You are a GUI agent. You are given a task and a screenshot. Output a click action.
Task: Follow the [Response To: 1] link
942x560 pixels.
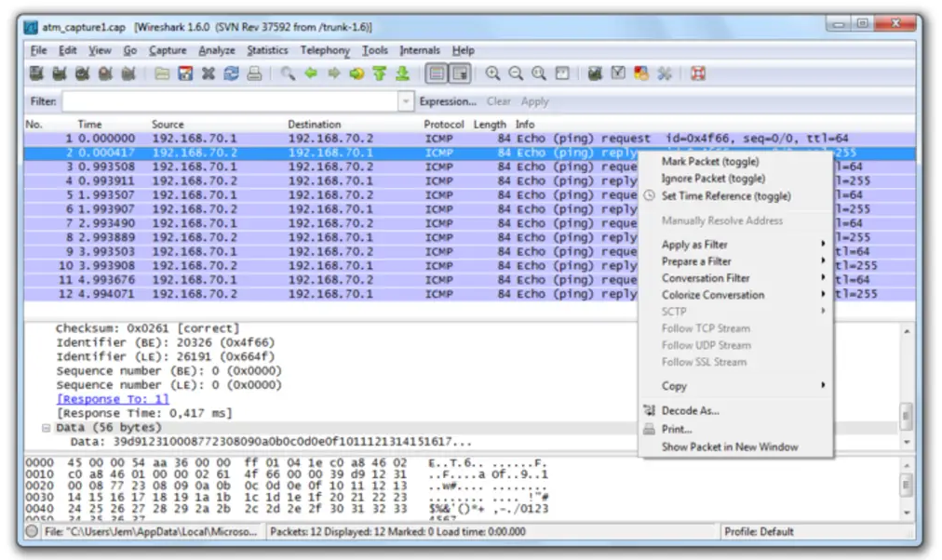tap(113, 399)
